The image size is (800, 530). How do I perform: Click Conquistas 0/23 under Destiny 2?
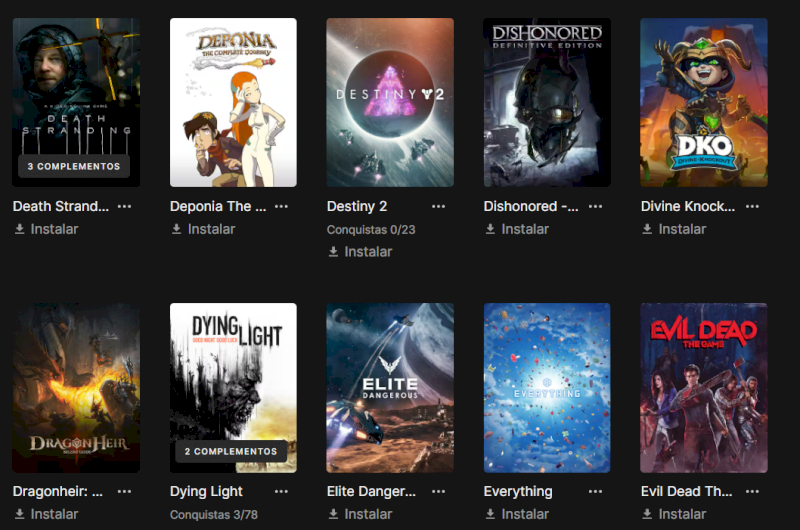tap(371, 230)
